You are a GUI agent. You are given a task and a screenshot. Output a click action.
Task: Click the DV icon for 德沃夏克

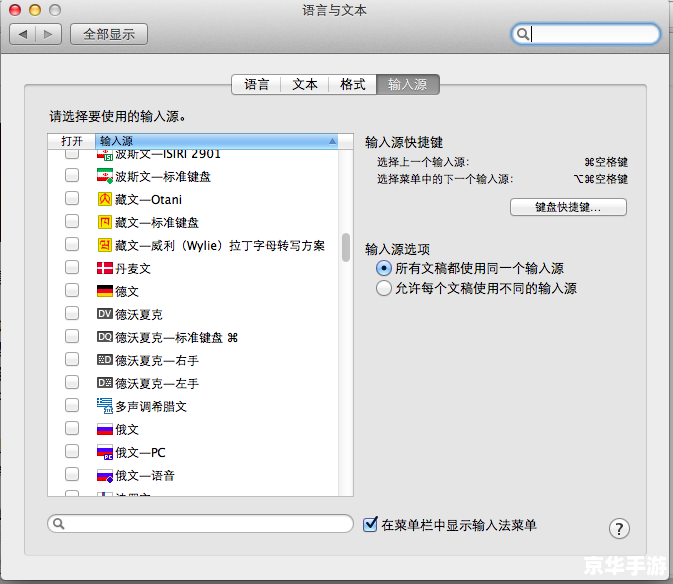(105, 314)
